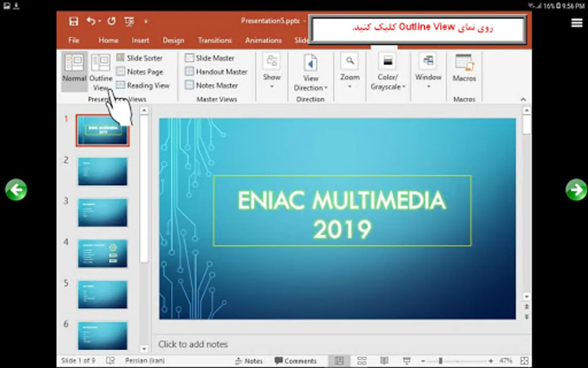This screenshot has height=368, width=588.
Task: Click the green next arrow
Action: (x=576, y=190)
